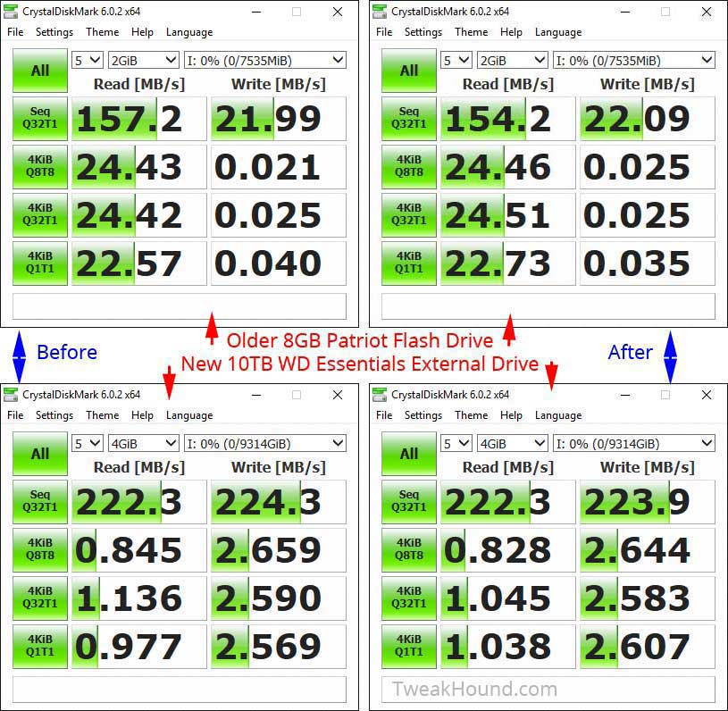Click the 0.845 read result value
This screenshot has width=728, height=711.
pyautogui.click(x=138, y=550)
